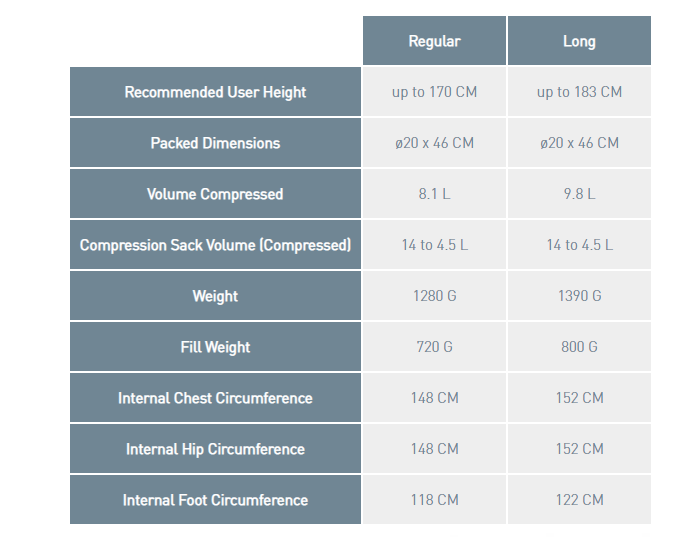
Task: Click the Regular column header
Action: point(434,41)
